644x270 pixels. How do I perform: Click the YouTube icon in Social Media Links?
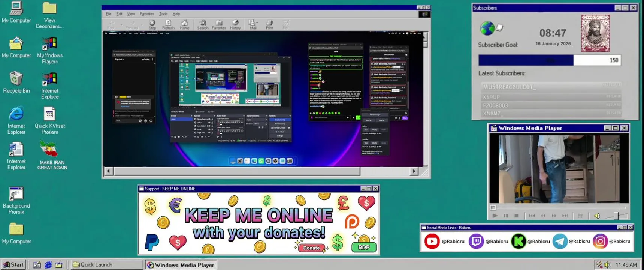pyautogui.click(x=432, y=241)
